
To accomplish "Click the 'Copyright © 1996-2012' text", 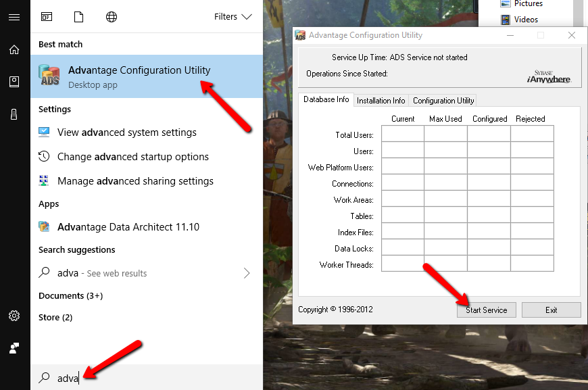I will tap(335, 310).
